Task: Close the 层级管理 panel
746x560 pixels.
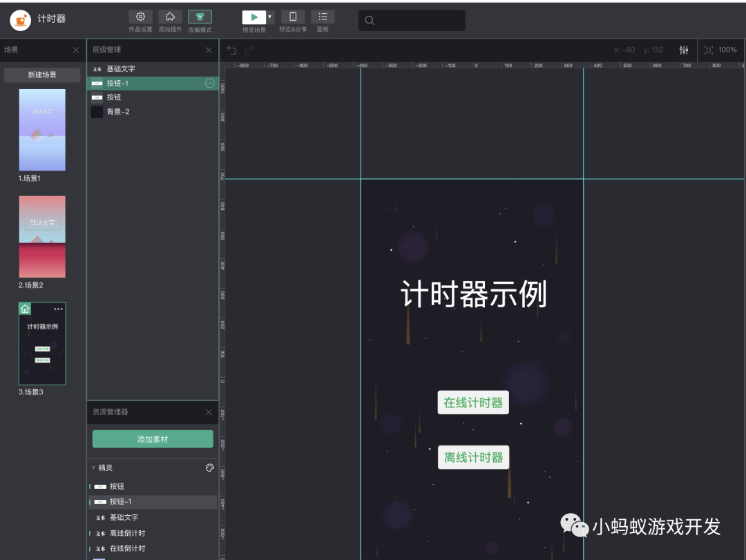Action: [209, 50]
